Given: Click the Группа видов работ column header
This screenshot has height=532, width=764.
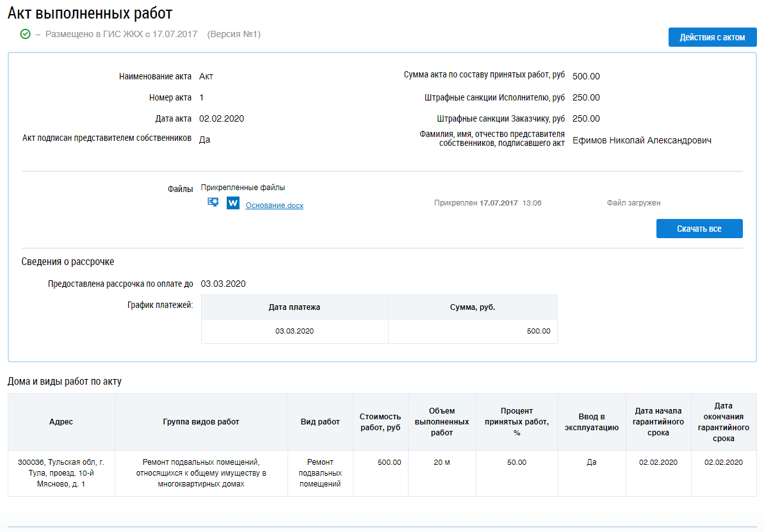Looking at the screenshot, I should (201, 422).
